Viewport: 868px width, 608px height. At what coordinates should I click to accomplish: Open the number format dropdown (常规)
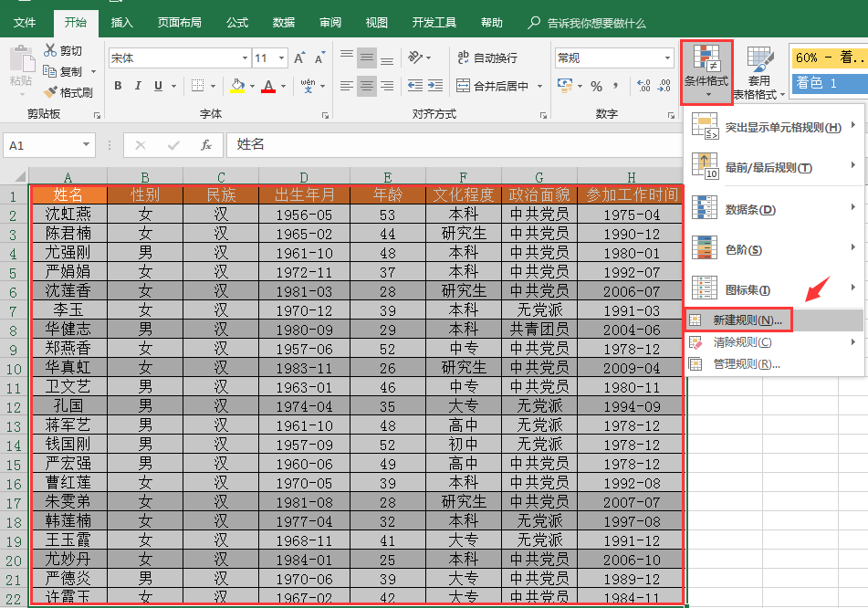[667, 58]
